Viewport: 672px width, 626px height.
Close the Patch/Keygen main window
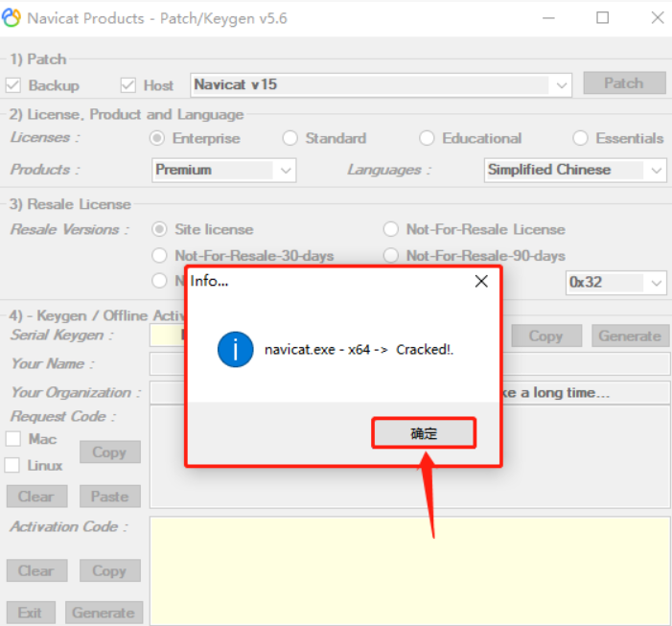(x=658, y=18)
